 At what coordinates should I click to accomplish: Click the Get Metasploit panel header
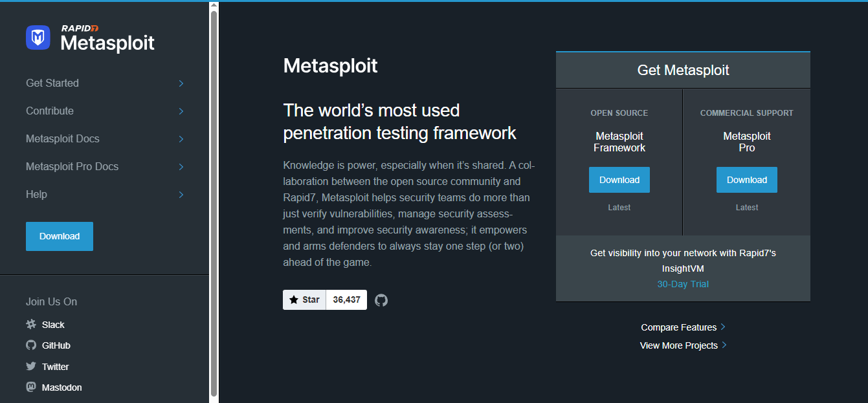683,70
